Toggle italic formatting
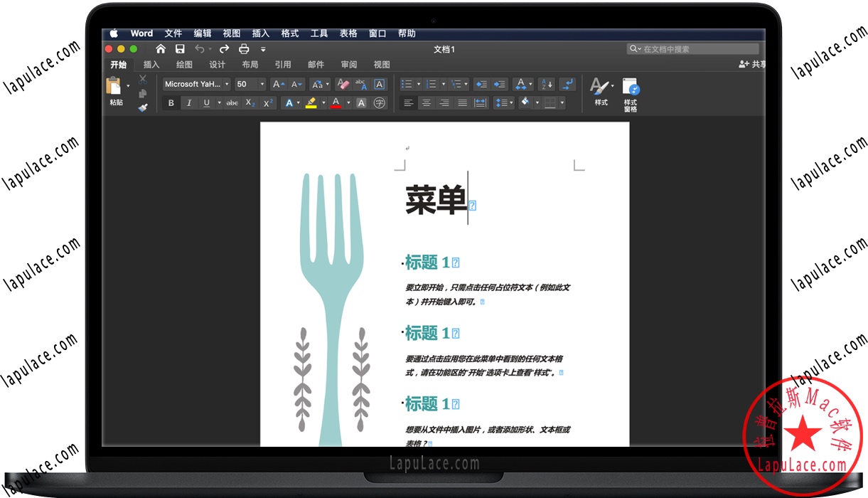Screen dimensions: 868x498 tap(189, 102)
